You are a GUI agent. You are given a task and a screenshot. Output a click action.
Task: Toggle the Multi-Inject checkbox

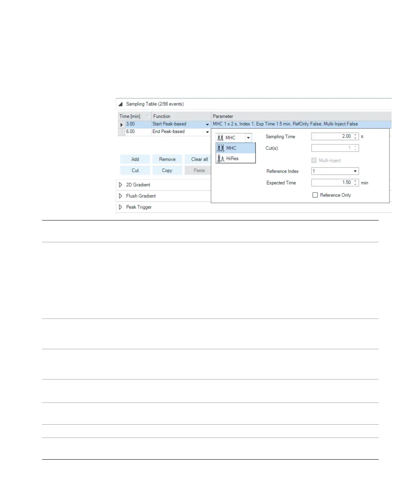click(x=314, y=161)
